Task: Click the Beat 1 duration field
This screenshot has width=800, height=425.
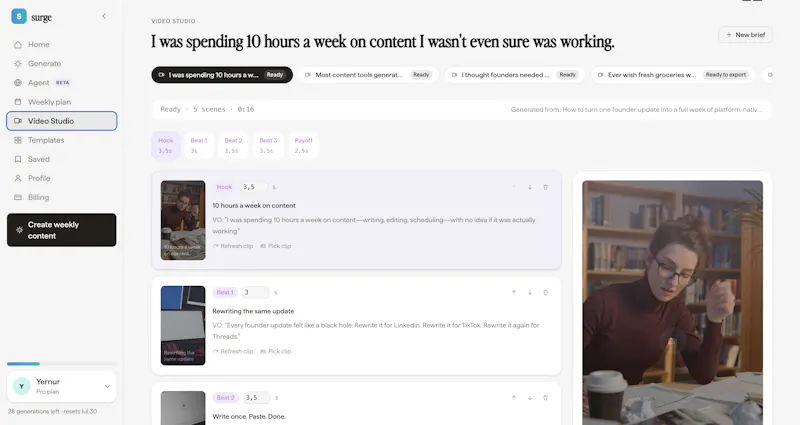Action: pyautogui.click(x=255, y=292)
